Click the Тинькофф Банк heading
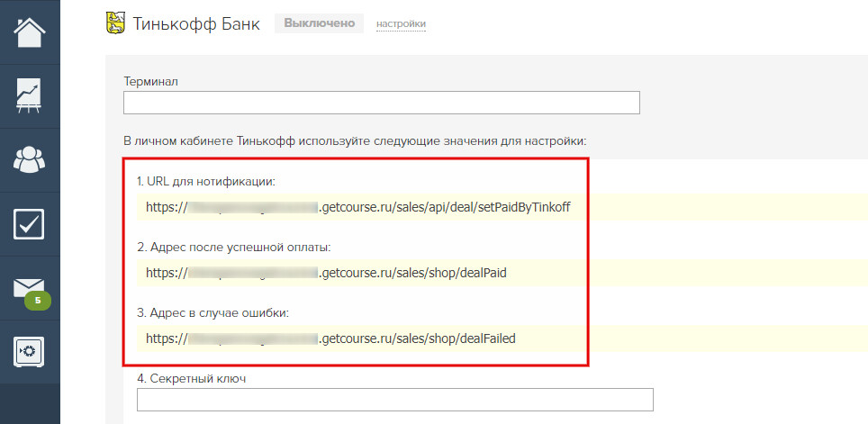This screenshot has height=424, width=868. click(x=196, y=23)
